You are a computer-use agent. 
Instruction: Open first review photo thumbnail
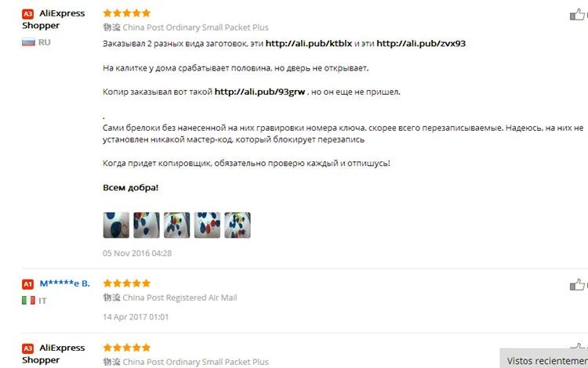coord(116,225)
